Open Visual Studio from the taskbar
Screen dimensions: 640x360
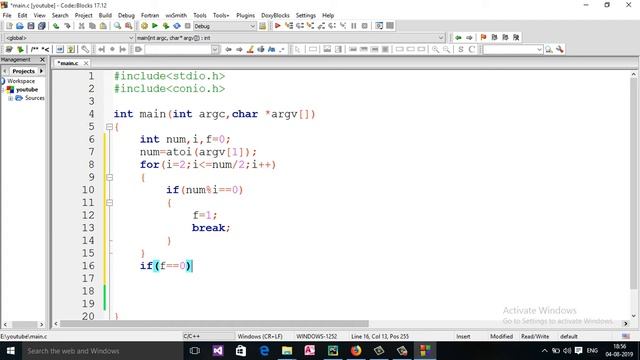point(218,351)
